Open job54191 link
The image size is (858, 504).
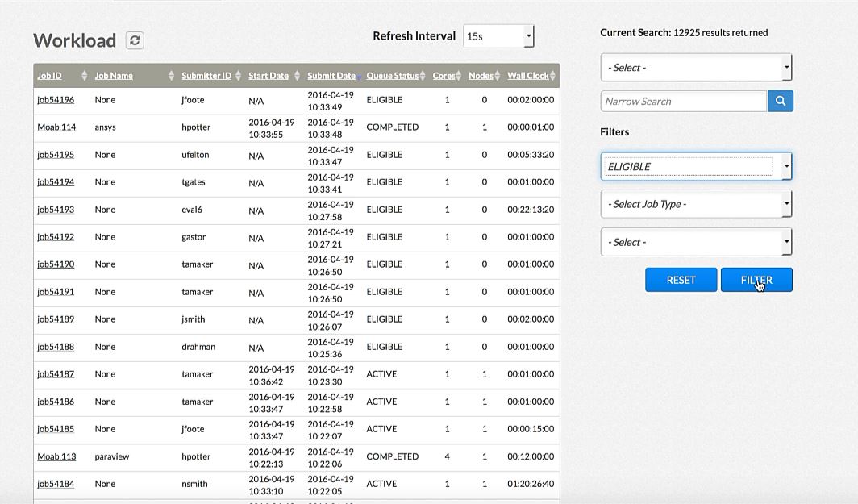tap(56, 292)
